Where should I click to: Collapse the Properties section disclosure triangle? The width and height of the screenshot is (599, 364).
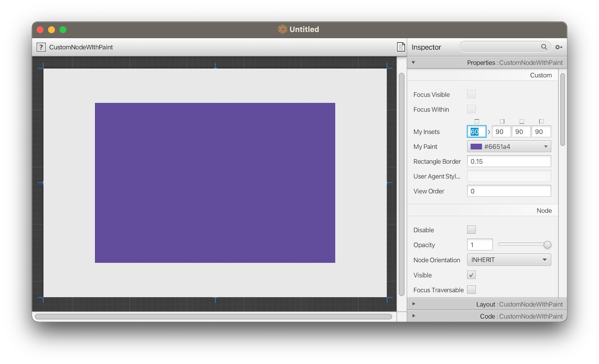tap(413, 62)
